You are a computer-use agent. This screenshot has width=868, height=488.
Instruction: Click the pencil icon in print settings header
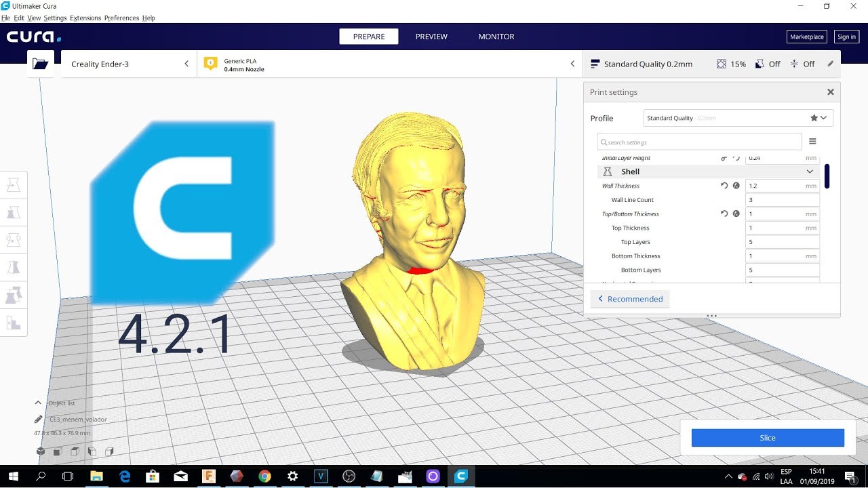[831, 64]
